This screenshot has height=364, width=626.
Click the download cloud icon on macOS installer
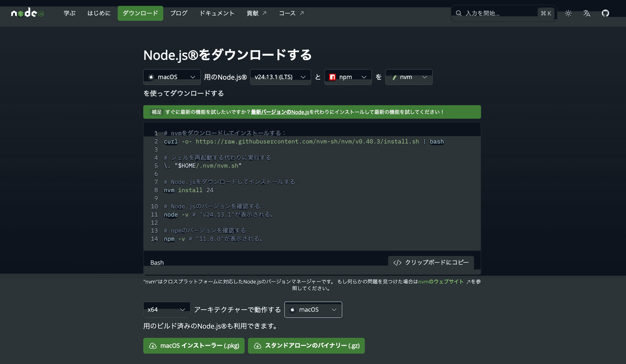[153, 346]
